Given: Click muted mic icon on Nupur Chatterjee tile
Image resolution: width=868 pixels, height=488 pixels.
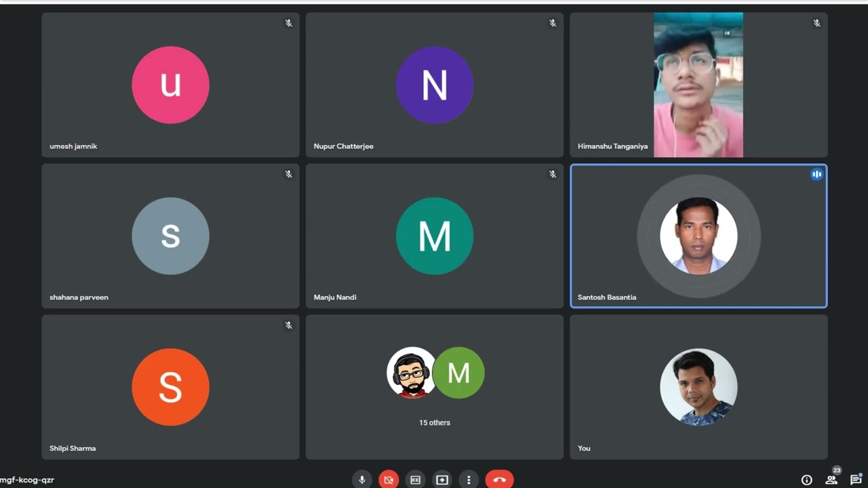Looking at the screenshot, I should [553, 23].
